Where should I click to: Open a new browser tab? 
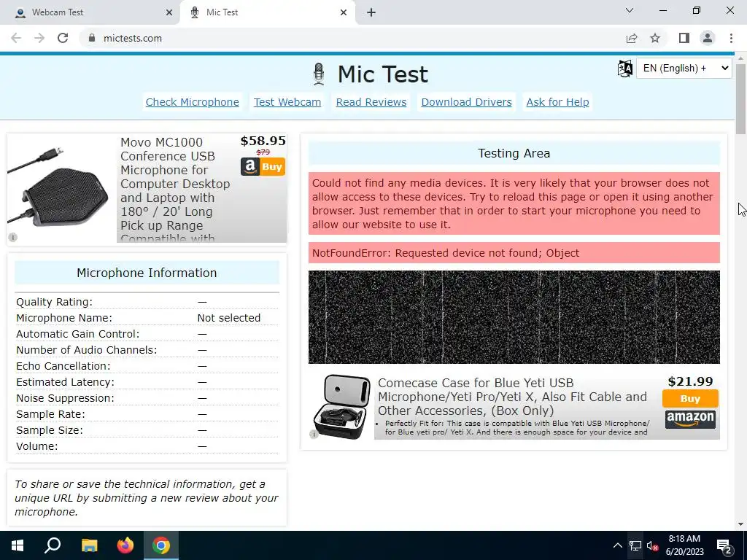371,12
